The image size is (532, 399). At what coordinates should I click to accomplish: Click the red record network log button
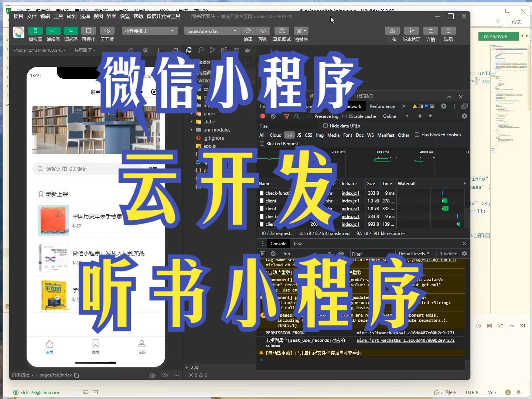click(x=263, y=116)
